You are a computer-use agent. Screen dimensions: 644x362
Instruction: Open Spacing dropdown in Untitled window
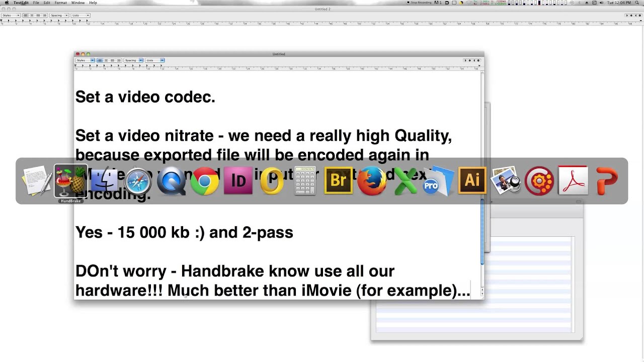[x=133, y=60]
